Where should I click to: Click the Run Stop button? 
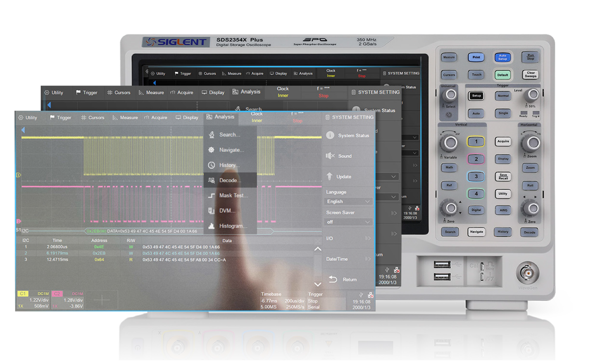(530, 57)
